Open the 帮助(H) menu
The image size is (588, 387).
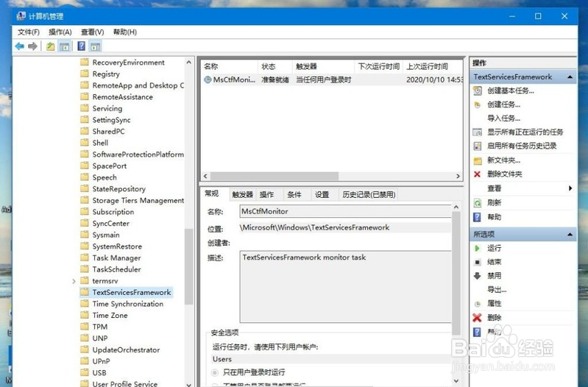pos(125,32)
